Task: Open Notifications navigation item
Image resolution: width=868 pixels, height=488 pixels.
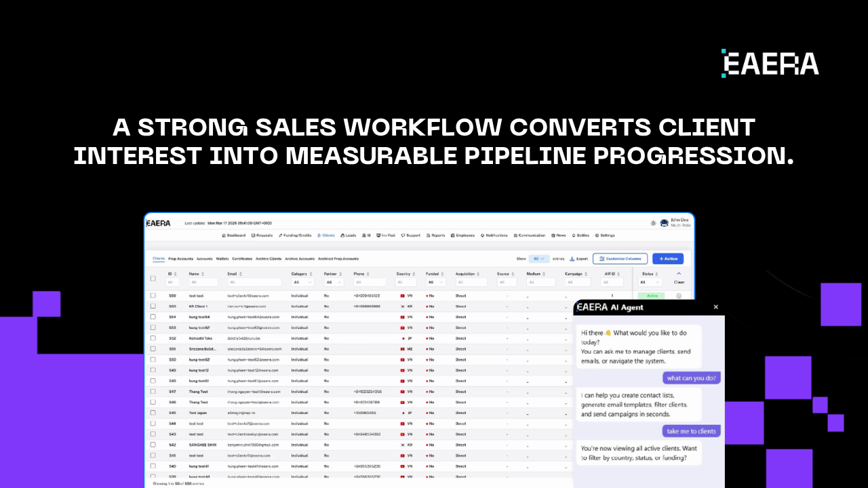Action: [494, 235]
